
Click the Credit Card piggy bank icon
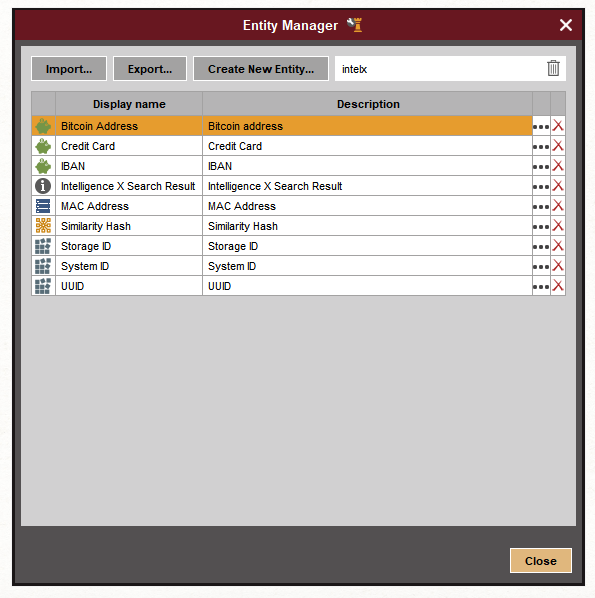[43, 146]
